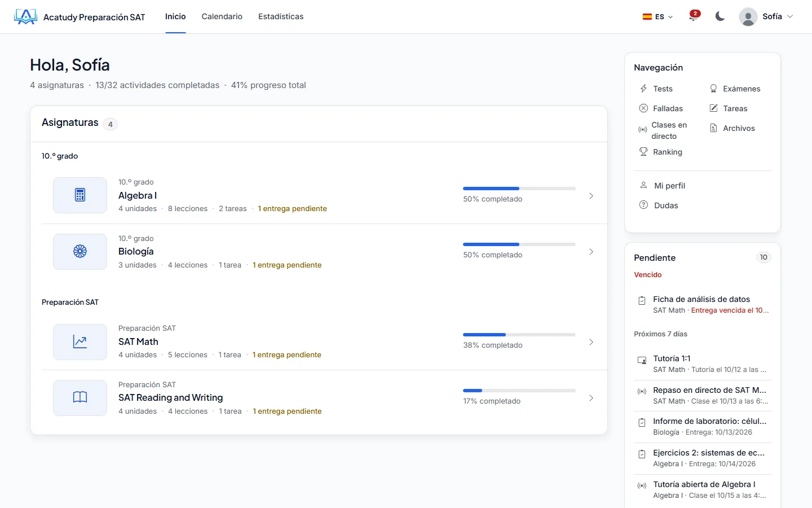Click the Clases en directo broadcast icon
812x508 pixels.
click(642, 130)
